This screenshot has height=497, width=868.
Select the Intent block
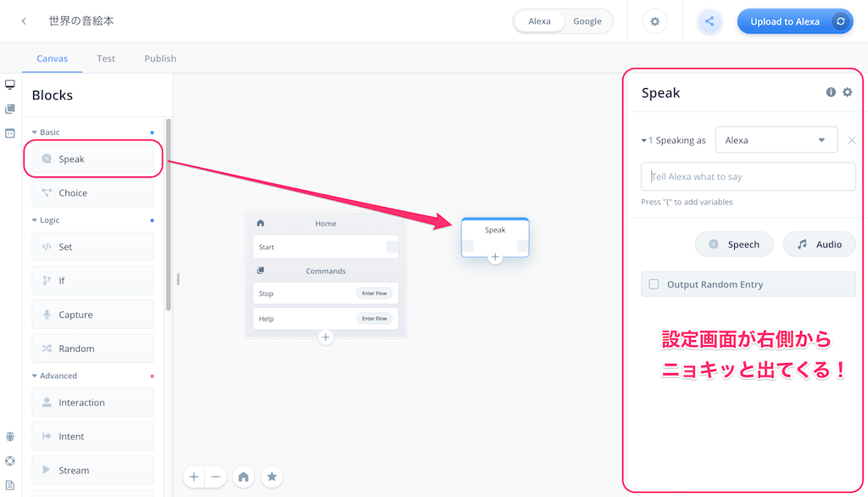click(93, 436)
